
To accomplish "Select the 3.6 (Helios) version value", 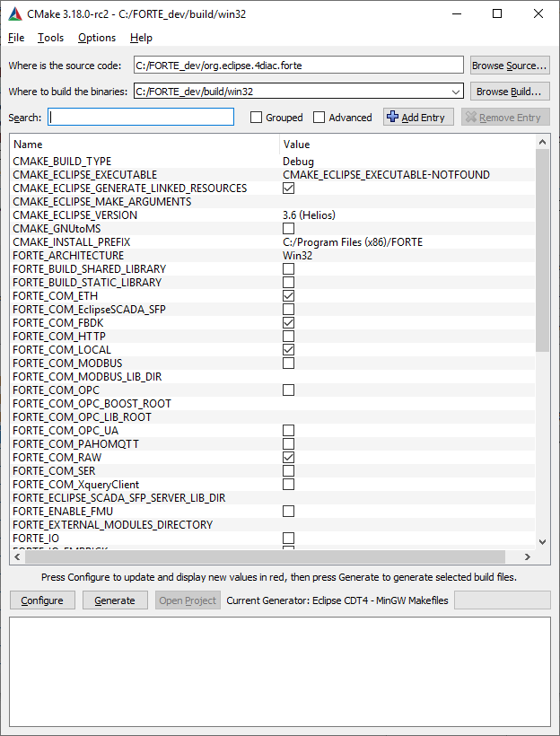I will point(309,215).
